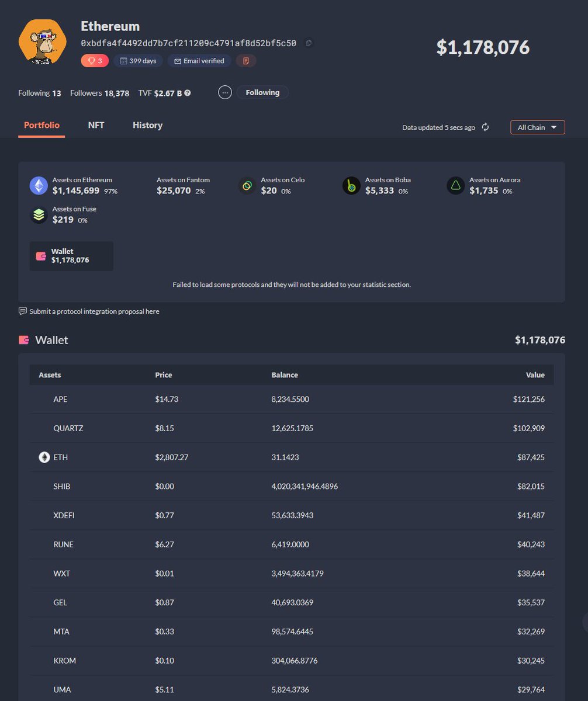This screenshot has width=588, height=701.
Task: Click the Wallet section header icon
Action: tap(24, 340)
